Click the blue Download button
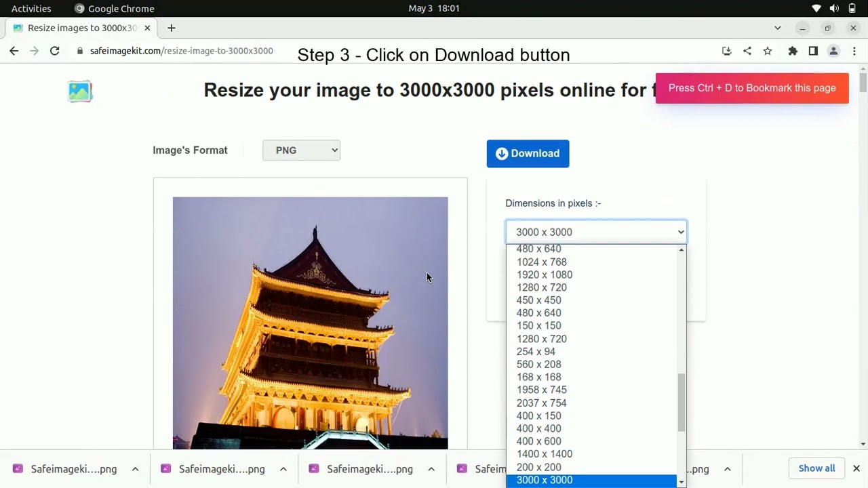Image resolution: width=868 pixels, height=488 pixels. 528,153
